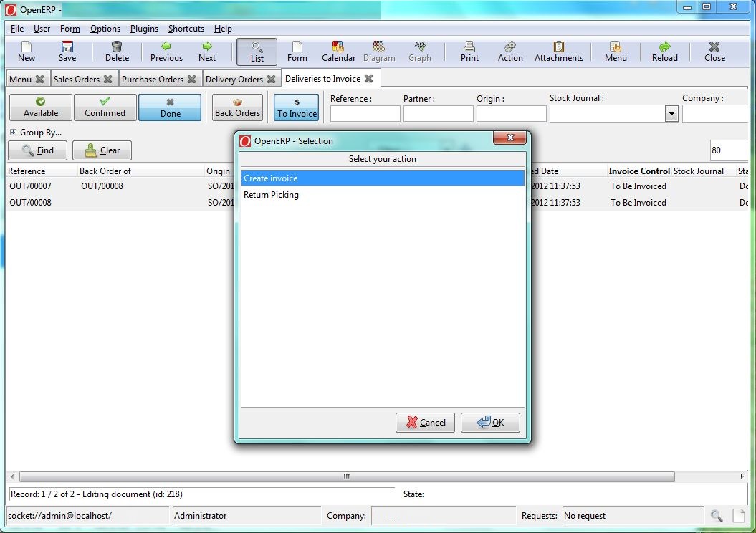Open the Shortcuts menu

coord(186,29)
